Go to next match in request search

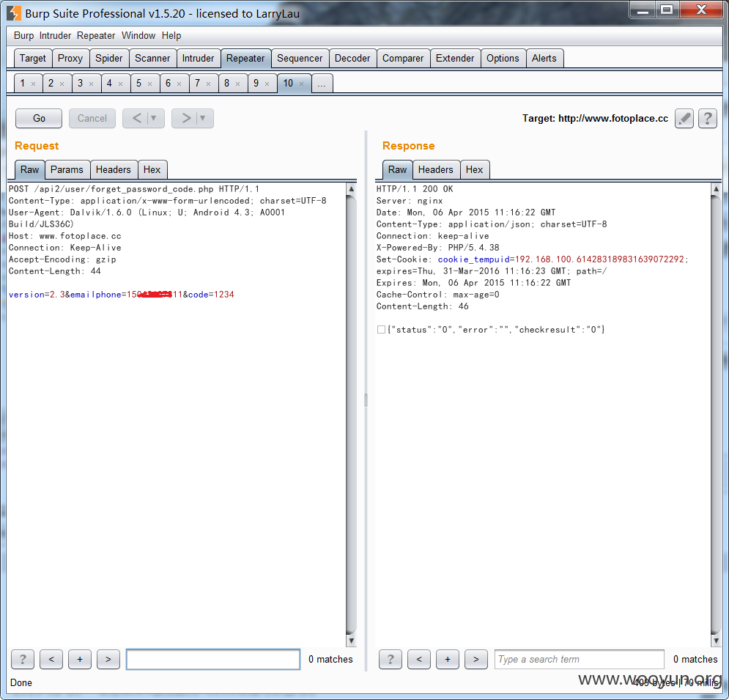[x=108, y=659]
